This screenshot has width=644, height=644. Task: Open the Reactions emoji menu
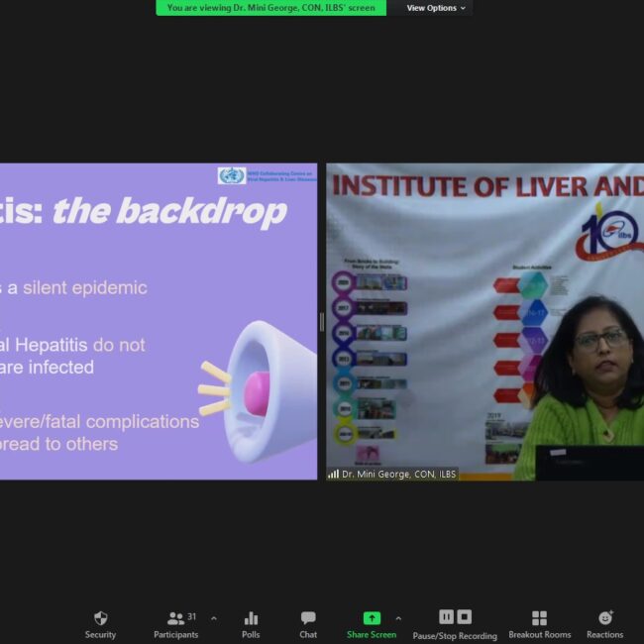[x=604, y=618]
